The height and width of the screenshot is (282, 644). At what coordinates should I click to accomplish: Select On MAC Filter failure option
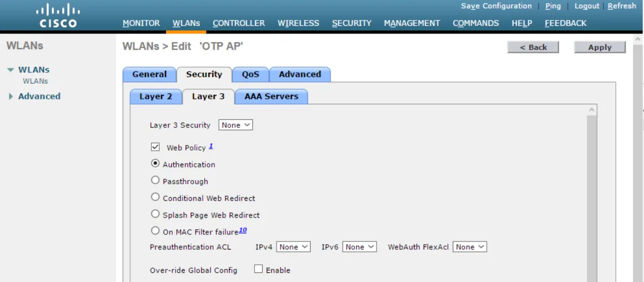155,231
